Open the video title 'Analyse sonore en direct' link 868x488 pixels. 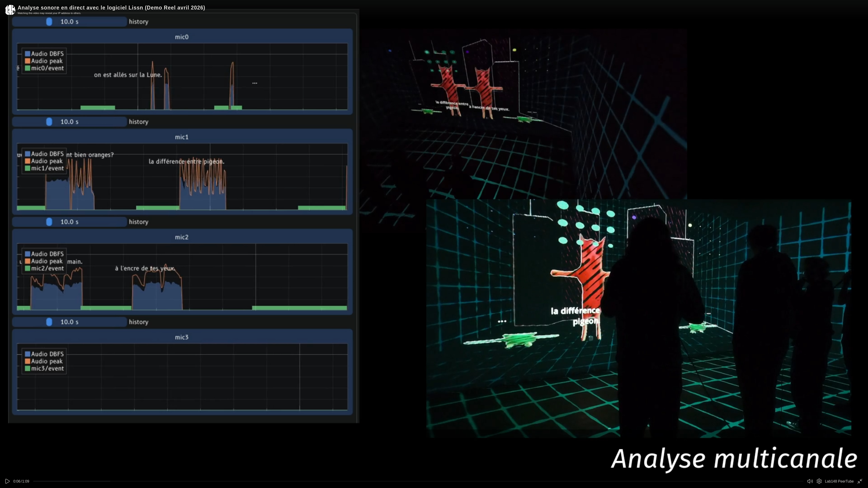pyautogui.click(x=111, y=8)
